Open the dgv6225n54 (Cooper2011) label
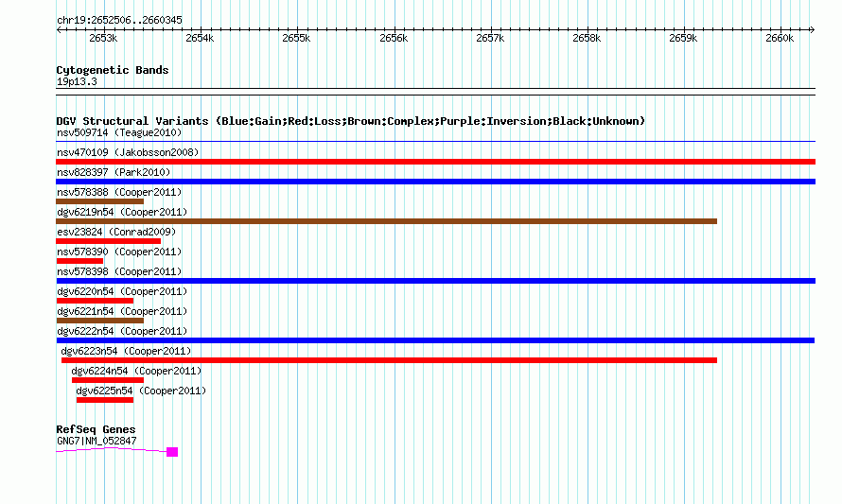The image size is (842, 504). 141,391
